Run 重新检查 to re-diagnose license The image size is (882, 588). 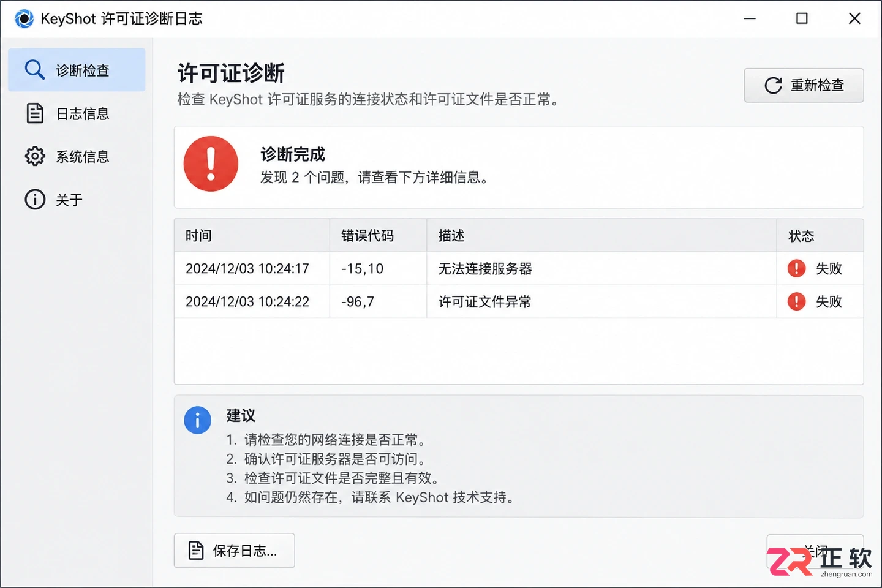[x=804, y=85]
